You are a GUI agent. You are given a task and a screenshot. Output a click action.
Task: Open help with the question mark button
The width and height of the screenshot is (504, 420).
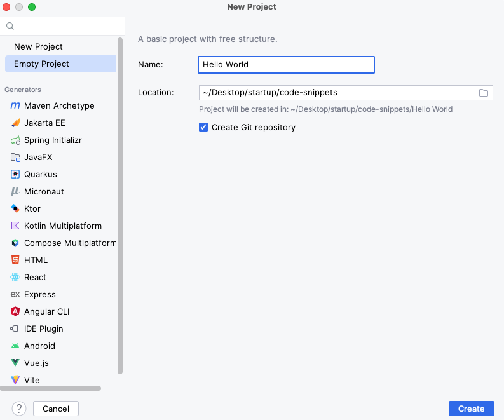pos(19,409)
